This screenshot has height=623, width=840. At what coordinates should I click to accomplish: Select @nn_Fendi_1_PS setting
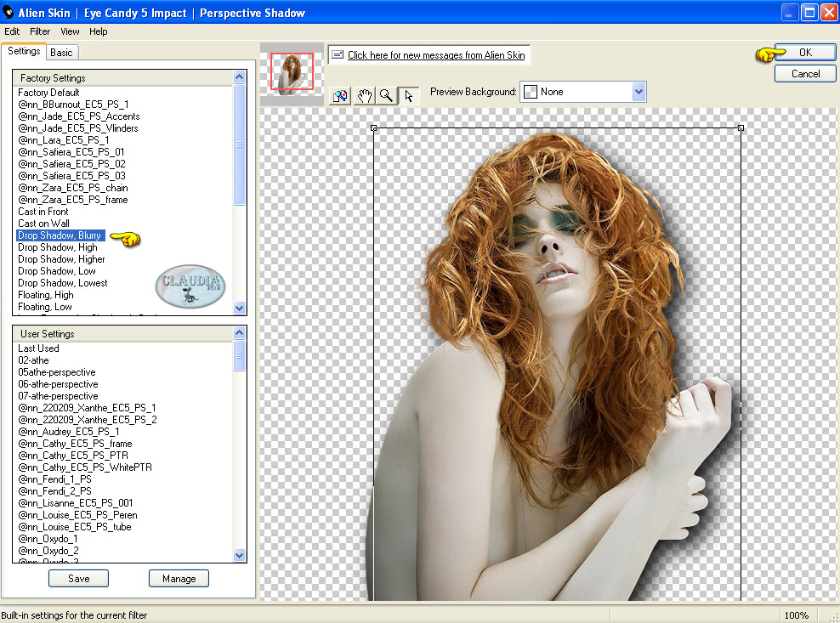point(54,479)
